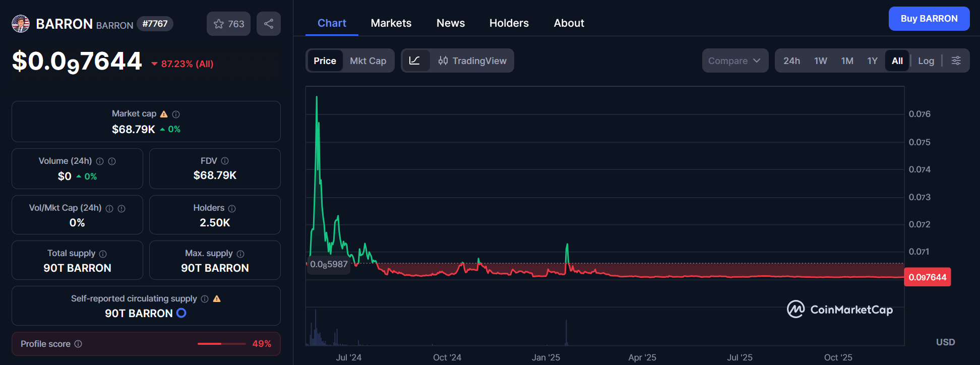Click the Vol/Mkt Cap value 0%

coord(77,223)
